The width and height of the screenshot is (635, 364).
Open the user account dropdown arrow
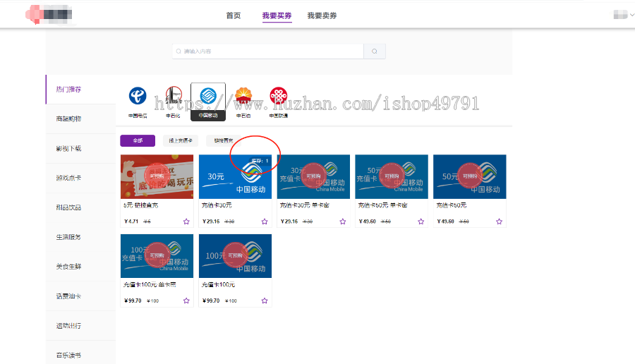[631, 15]
